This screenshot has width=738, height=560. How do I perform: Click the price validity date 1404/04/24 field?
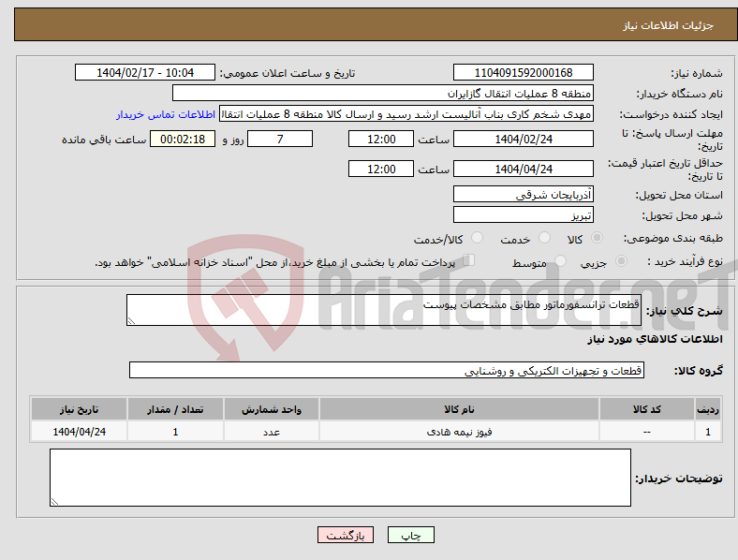(524, 169)
